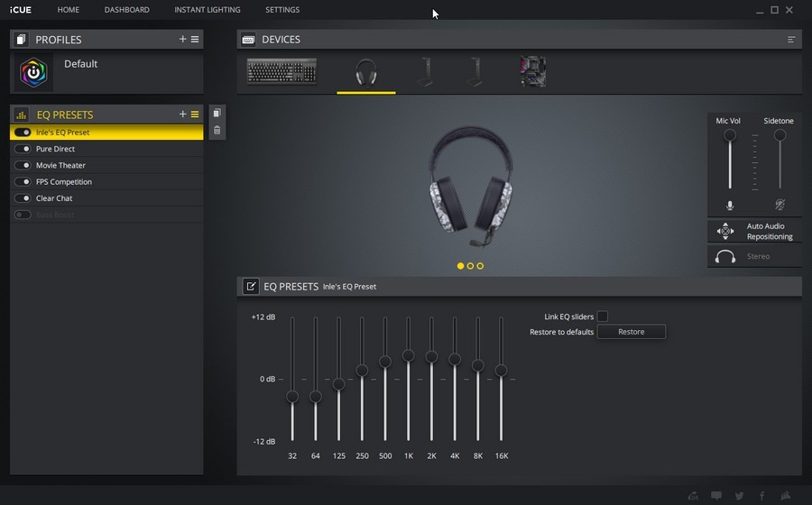Select the Pure Direct preset name
Viewport: 812px width, 505px height.
click(55, 149)
